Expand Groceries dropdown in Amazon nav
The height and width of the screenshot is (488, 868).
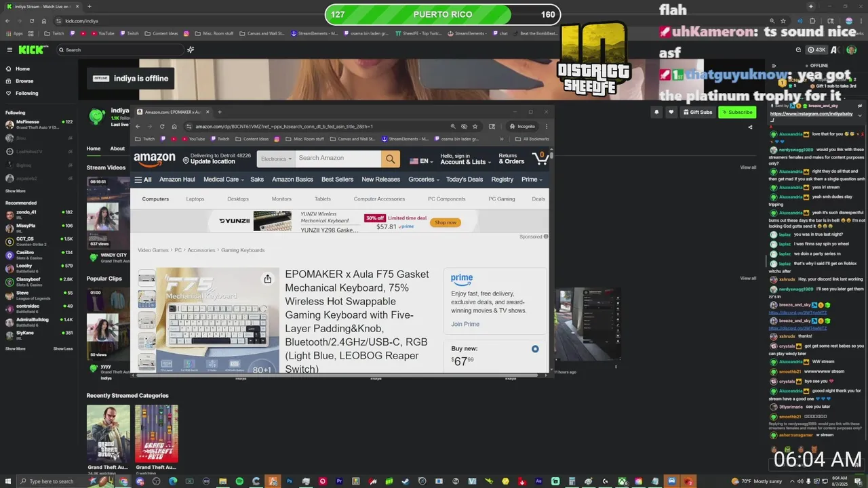424,180
